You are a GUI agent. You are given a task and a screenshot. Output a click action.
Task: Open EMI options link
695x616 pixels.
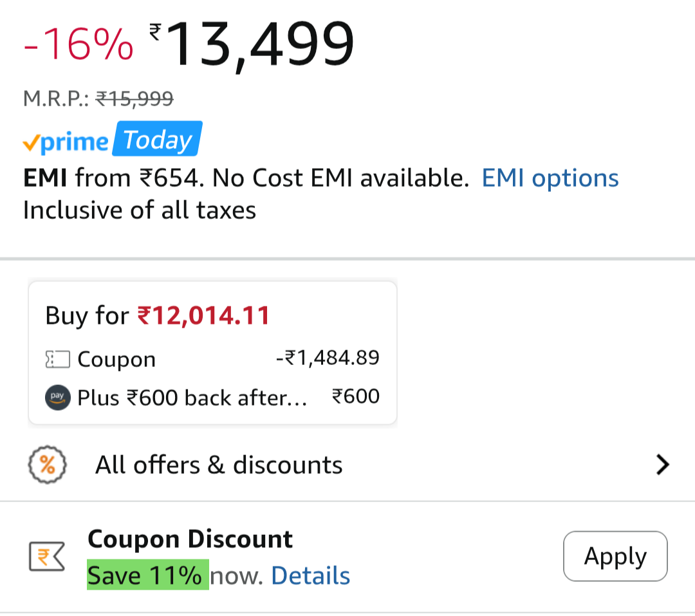click(x=550, y=178)
